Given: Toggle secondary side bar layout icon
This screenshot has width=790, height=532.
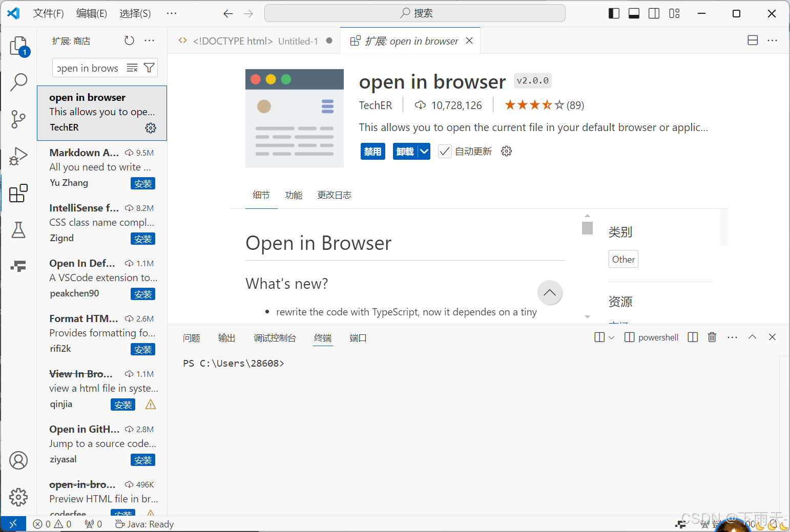Looking at the screenshot, I should [x=654, y=13].
